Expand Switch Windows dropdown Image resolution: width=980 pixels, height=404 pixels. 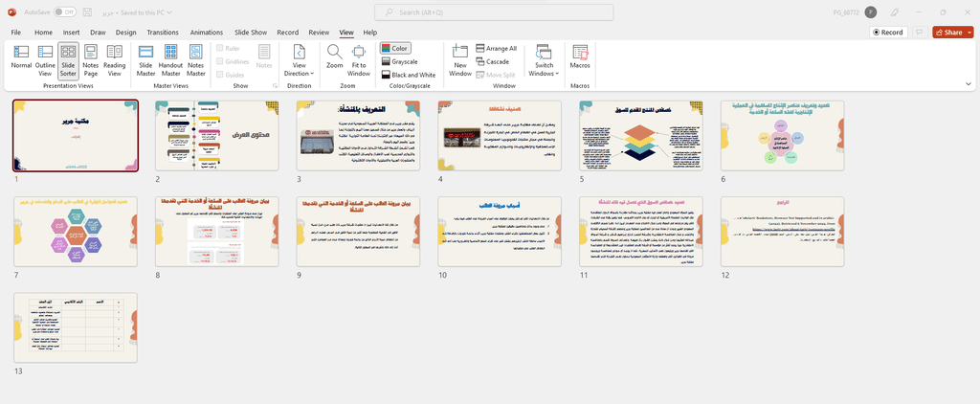[543, 60]
